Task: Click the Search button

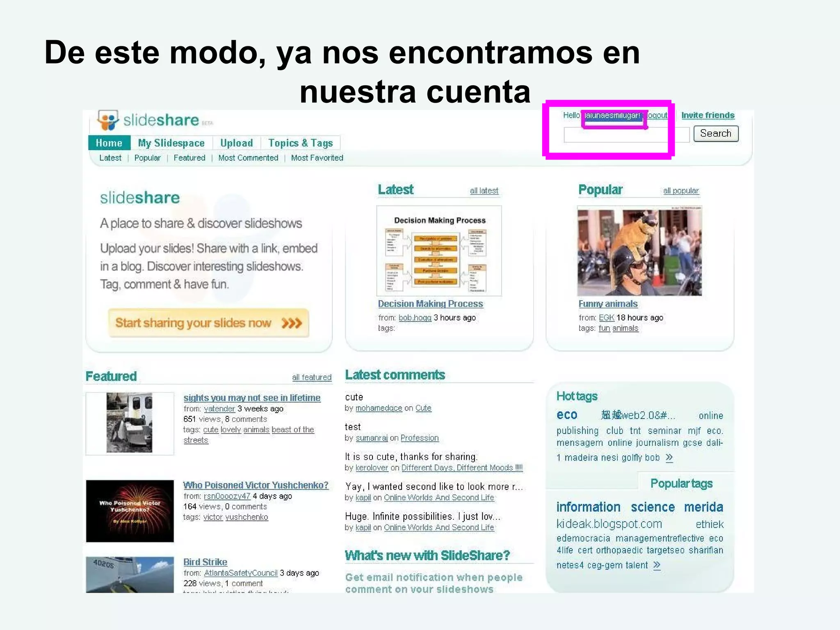Action: point(716,134)
